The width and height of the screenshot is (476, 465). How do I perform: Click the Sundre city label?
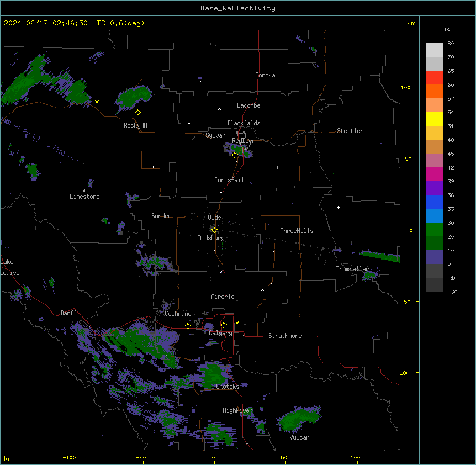(161, 216)
